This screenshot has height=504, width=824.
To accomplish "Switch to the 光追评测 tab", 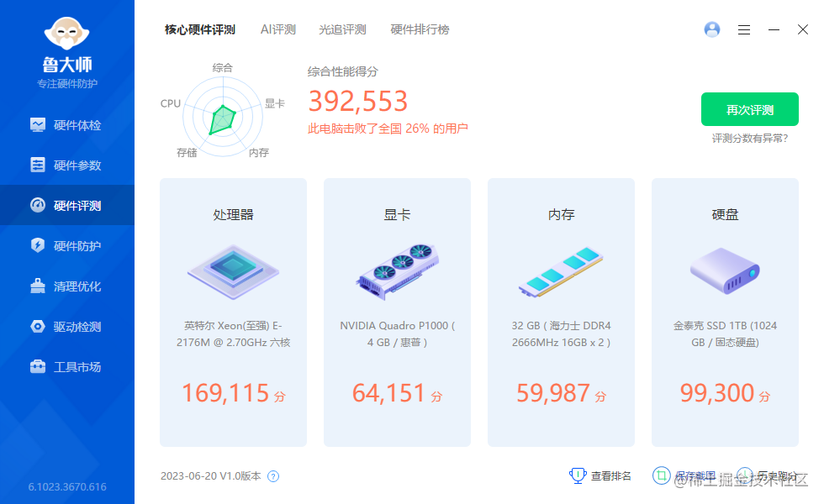I will point(342,30).
